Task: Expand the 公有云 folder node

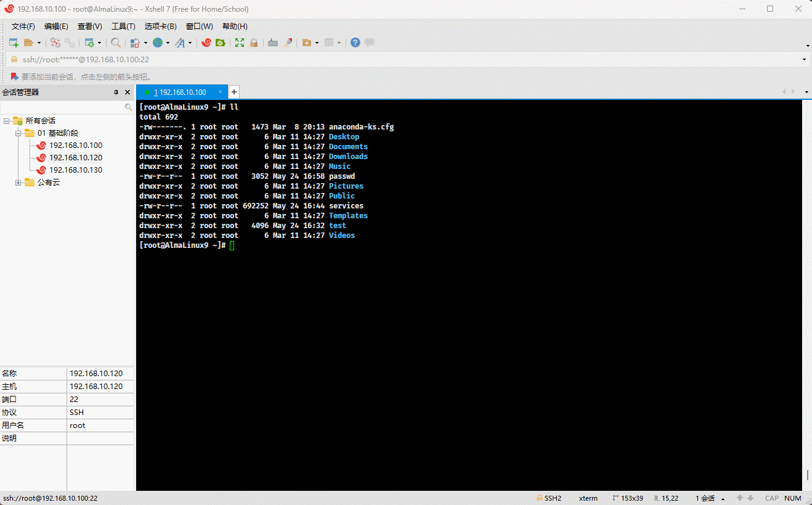Action: [x=18, y=183]
